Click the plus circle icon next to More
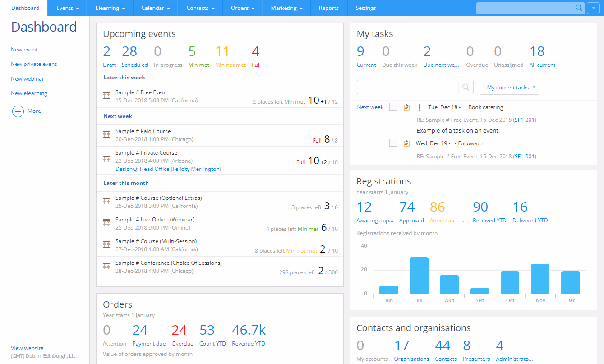The height and width of the screenshot is (364, 604). [x=18, y=111]
